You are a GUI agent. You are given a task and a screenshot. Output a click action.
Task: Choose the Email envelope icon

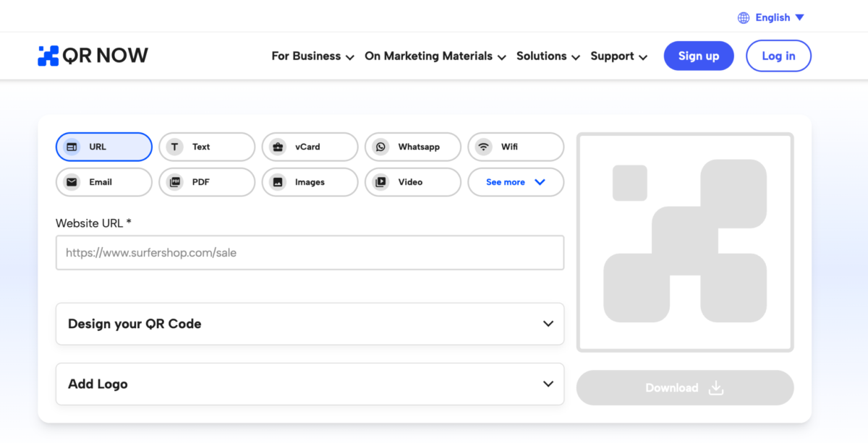tap(72, 182)
